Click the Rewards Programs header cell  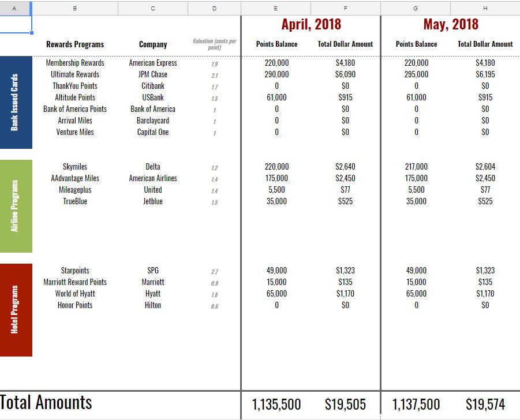pos(75,44)
